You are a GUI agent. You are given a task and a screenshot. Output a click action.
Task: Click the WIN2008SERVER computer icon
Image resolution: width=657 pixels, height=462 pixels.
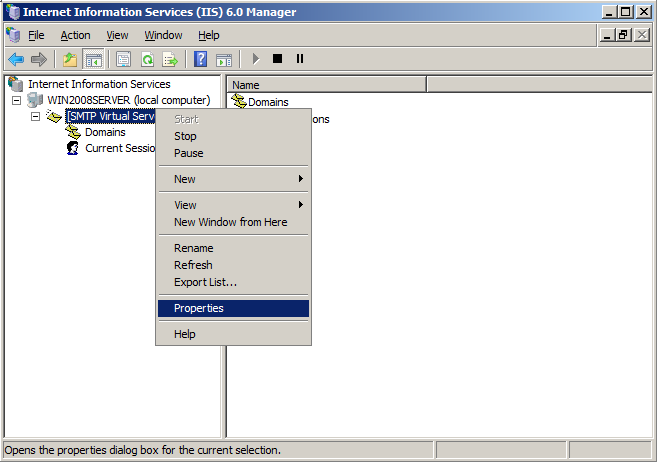[x=35, y=100]
